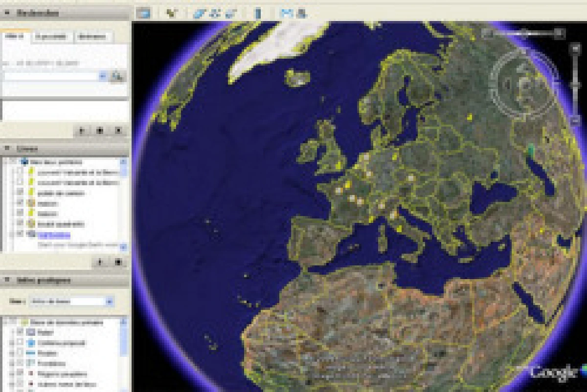Click play button below the search results
The height and width of the screenshot is (392, 587).
82,131
